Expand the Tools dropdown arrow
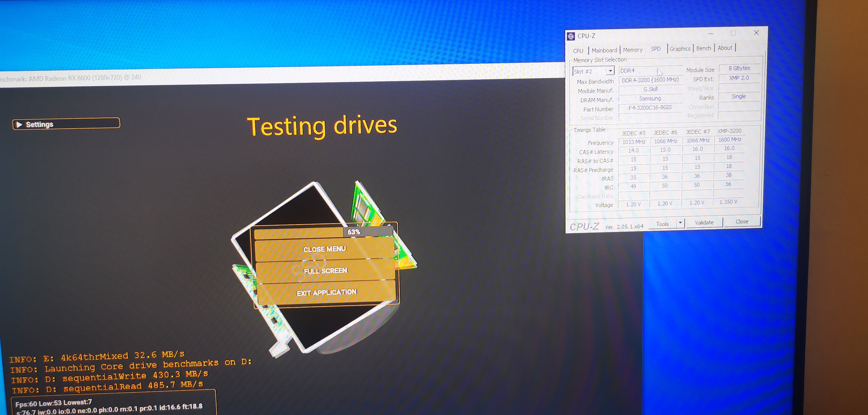 coord(680,223)
